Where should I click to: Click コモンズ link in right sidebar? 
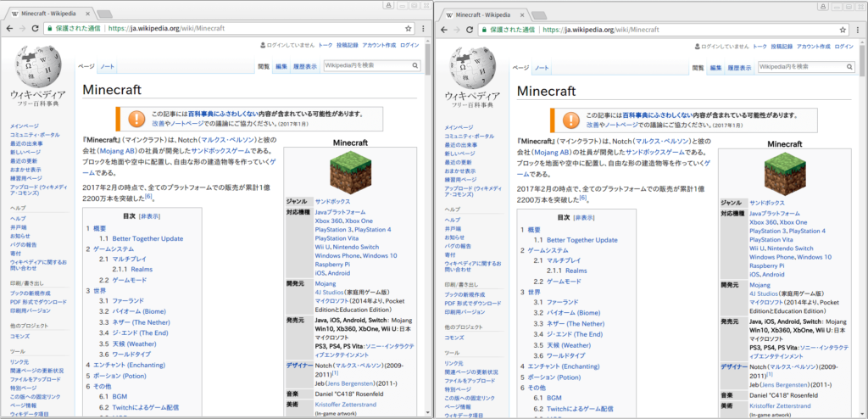pos(454,337)
